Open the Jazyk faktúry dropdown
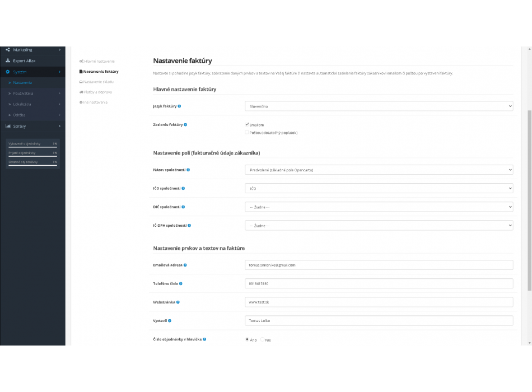 click(379, 106)
